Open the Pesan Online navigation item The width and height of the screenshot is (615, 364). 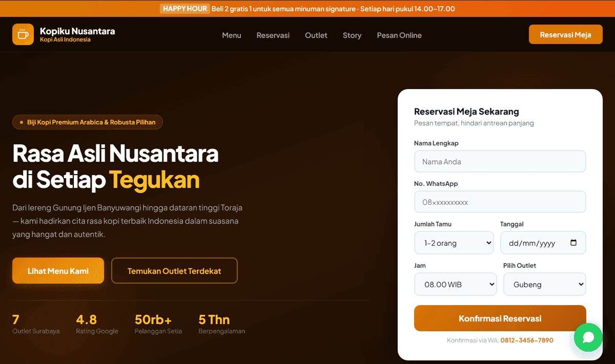click(x=399, y=35)
